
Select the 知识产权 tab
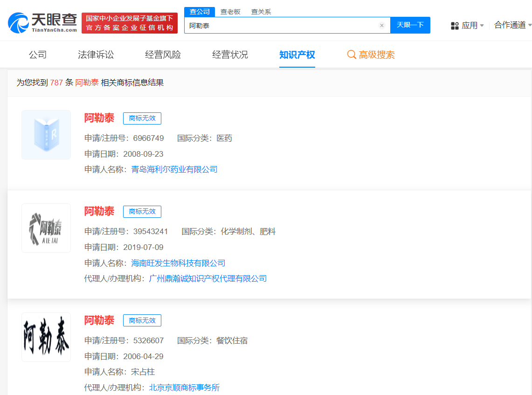297,55
